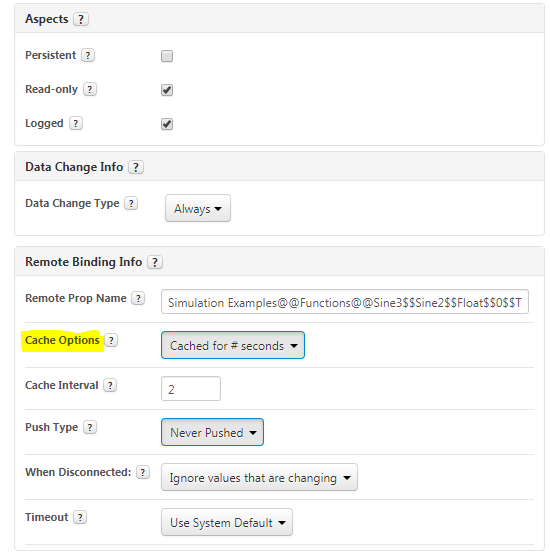
Task: Uncheck the Read-only checkbox
Action: (167, 90)
